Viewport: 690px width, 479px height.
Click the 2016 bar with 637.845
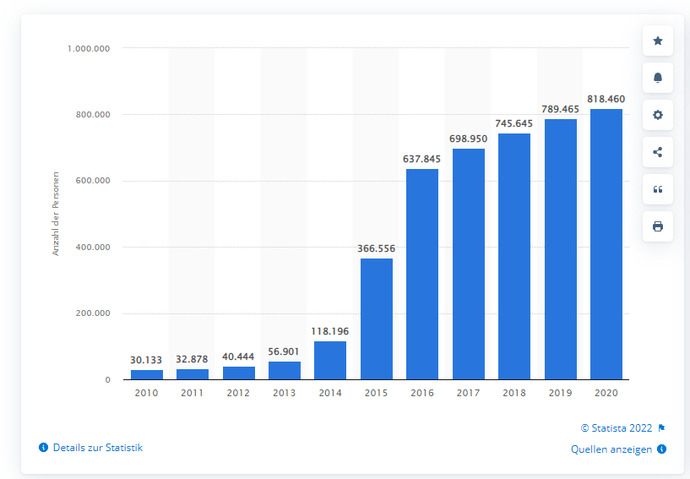pos(422,274)
